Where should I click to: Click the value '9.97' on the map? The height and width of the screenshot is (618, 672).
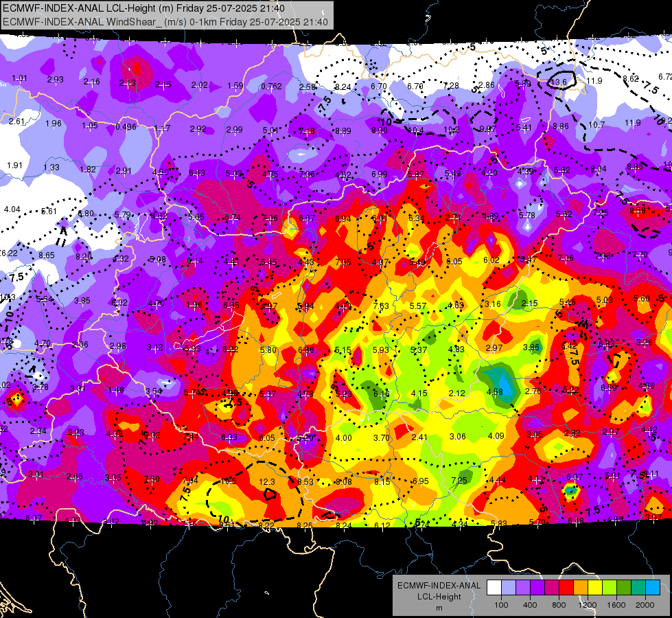(x=488, y=128)
